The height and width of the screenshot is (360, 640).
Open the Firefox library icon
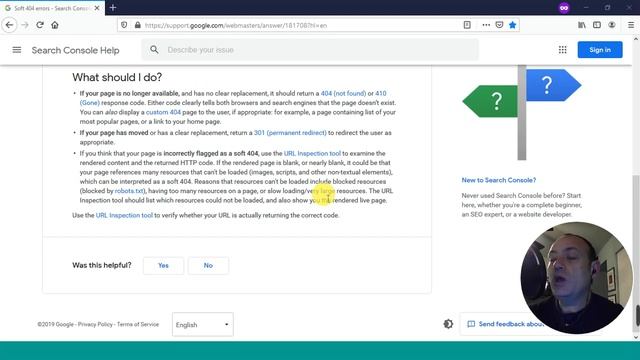click(582, 25)
